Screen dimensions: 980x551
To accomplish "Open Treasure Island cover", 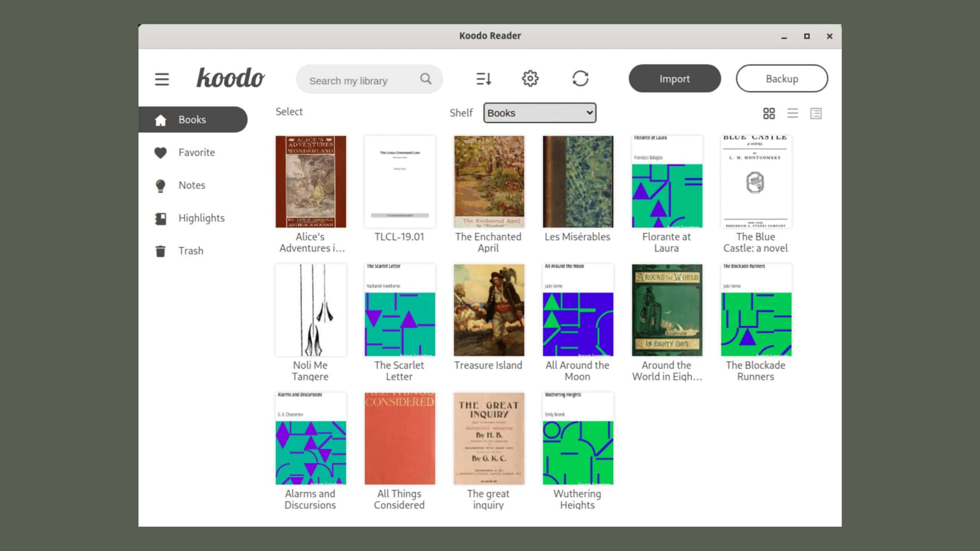I will 489,310.
